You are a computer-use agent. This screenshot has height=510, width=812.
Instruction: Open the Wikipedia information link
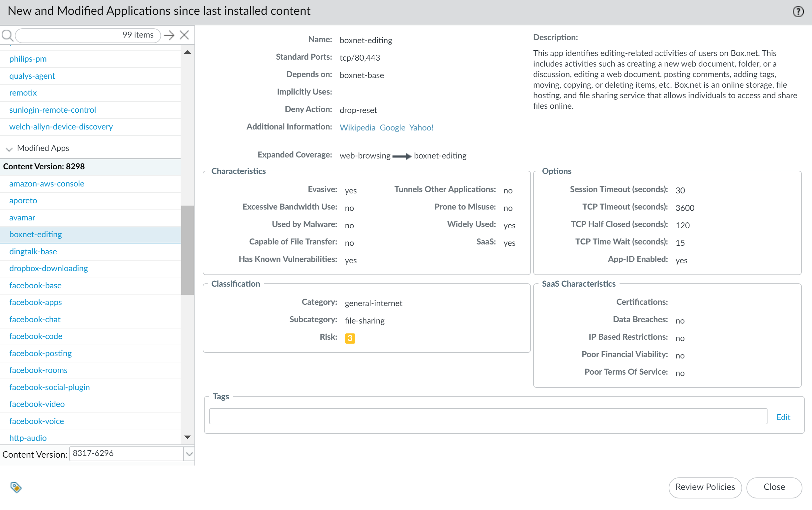(x=357, y=127)
